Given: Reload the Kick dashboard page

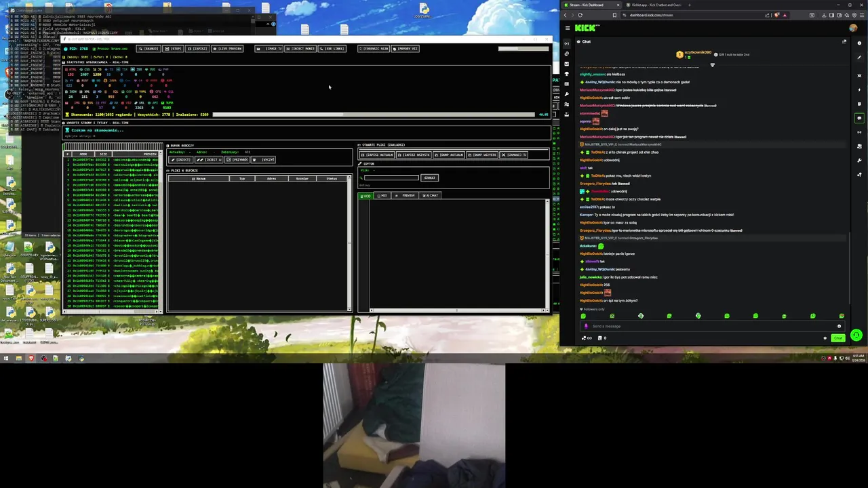Looking at the screenshot, I should pos(580,15).
